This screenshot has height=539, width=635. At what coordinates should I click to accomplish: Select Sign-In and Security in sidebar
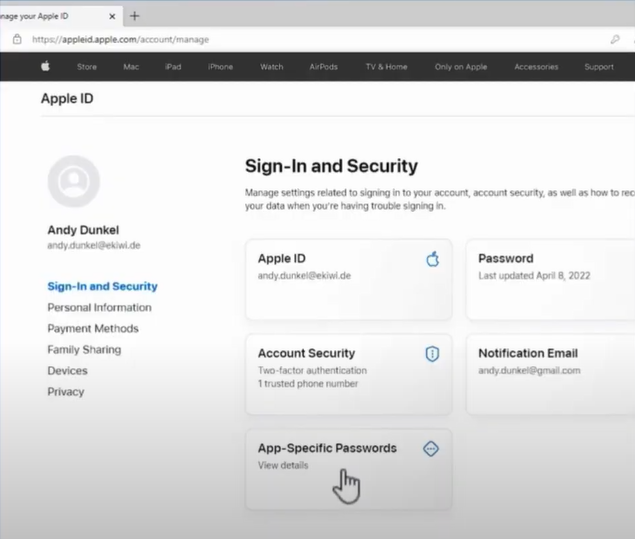point(102,286)
